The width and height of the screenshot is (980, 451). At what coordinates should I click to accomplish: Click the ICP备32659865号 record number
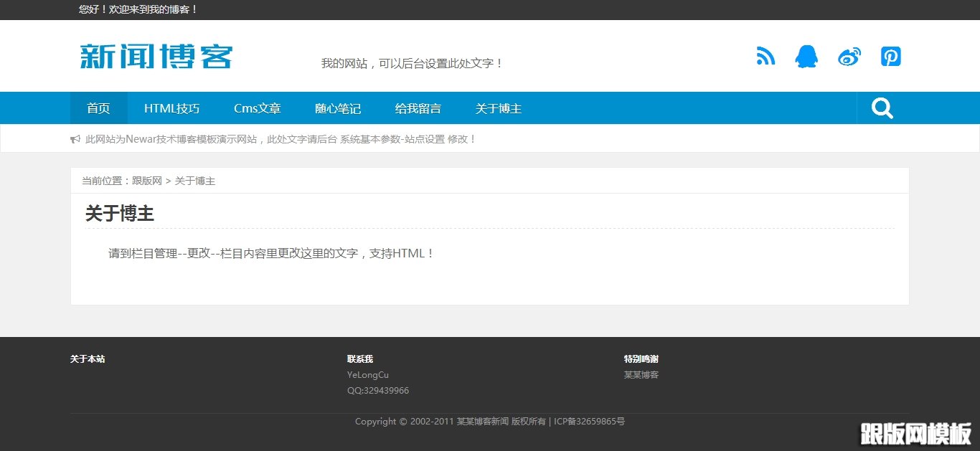[588, 421]
